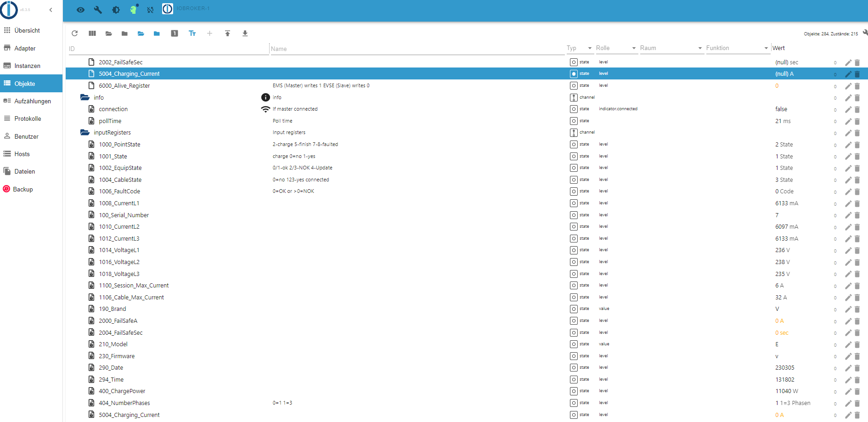This screenshot has height=422, width=868.
Task: Focus the ID filter field
Action: pyautogui.click(x=168, y=49)
